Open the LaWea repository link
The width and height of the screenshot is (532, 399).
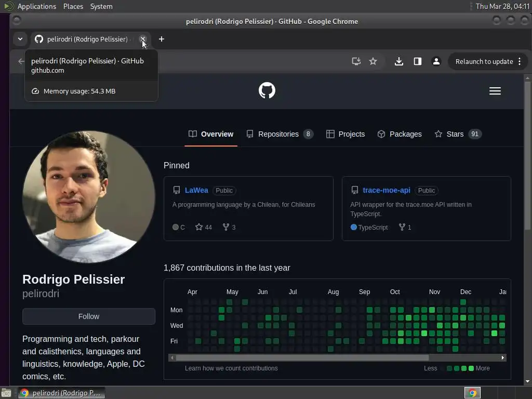[196, 190]
